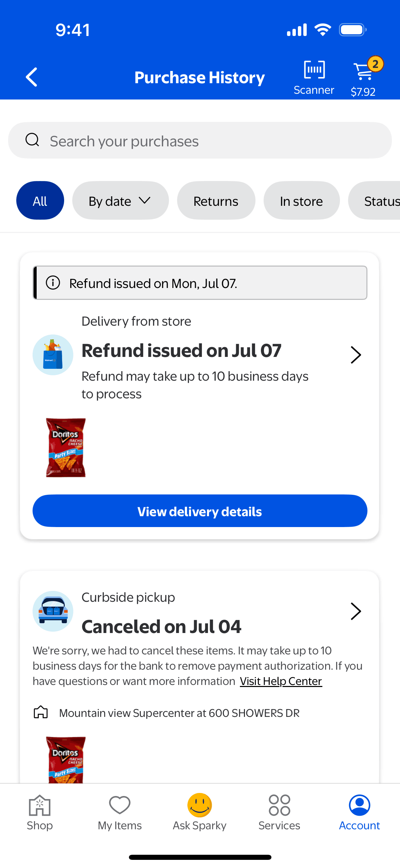400x868 pixels.
Task: Toggle the Returns filter chip
Action: (x=216, y=201)
